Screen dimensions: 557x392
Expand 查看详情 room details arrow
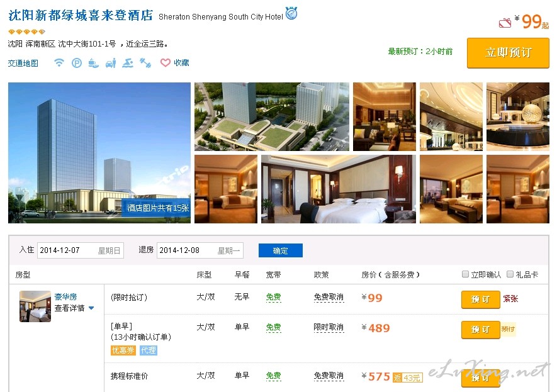(x=91, y=308)
